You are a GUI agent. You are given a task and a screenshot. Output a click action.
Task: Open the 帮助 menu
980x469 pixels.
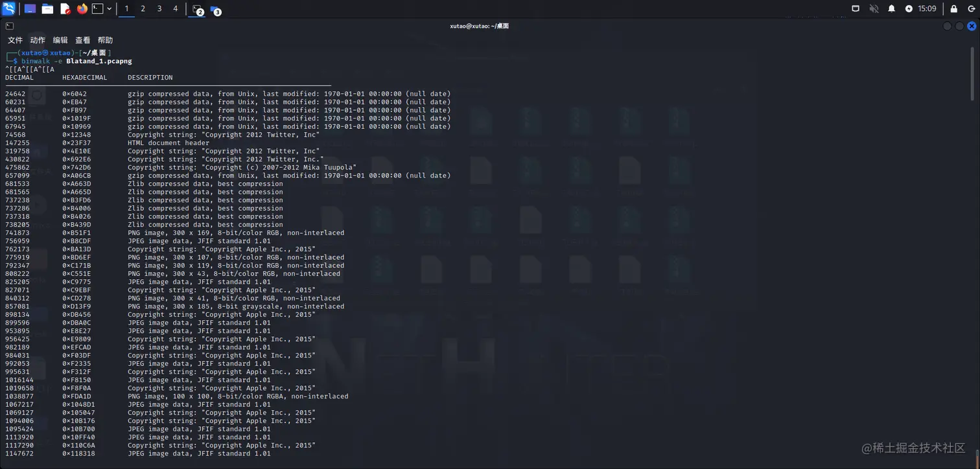coord(105,40)
